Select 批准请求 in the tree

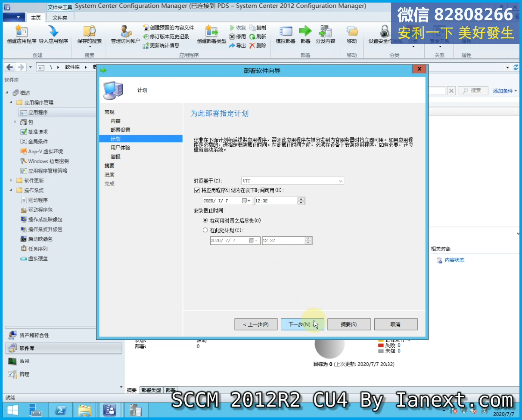pos(38,132)
